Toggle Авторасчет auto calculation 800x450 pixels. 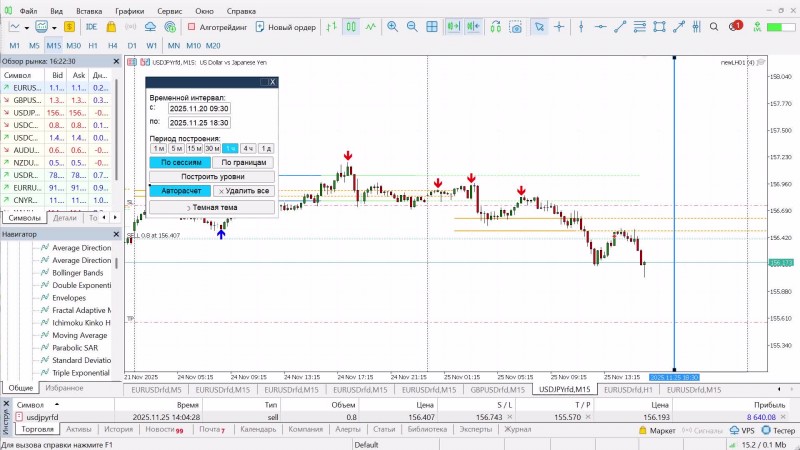(x=180, y=191)
